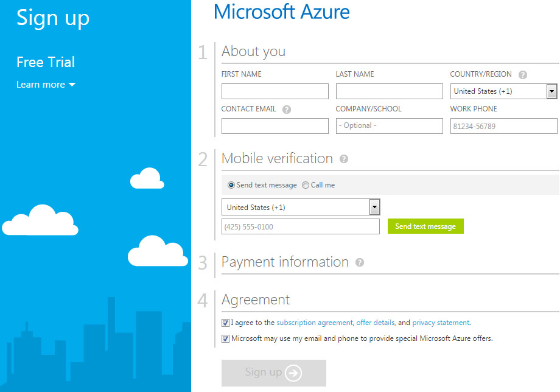Viewport: 560px width, 392px height.
Task: Open the privacy statement link
Action: pyautogui.click(x=441, y=323)
